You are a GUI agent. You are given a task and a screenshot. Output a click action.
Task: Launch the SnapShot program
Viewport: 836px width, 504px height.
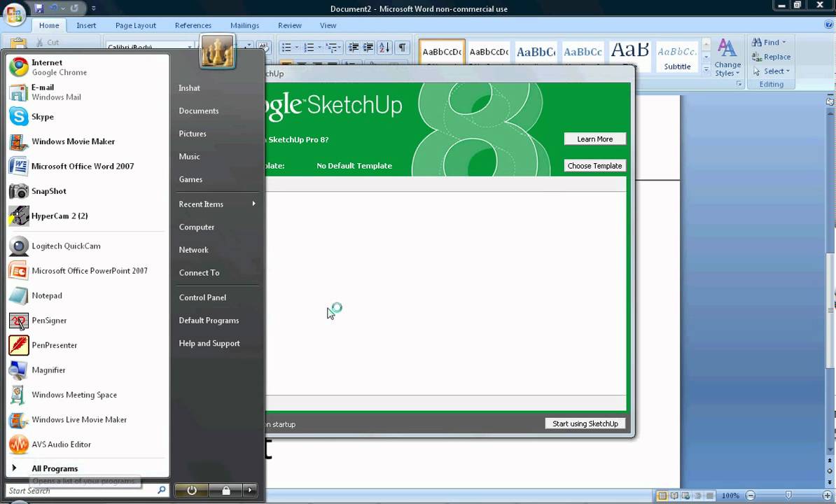(x=88, y=191)
